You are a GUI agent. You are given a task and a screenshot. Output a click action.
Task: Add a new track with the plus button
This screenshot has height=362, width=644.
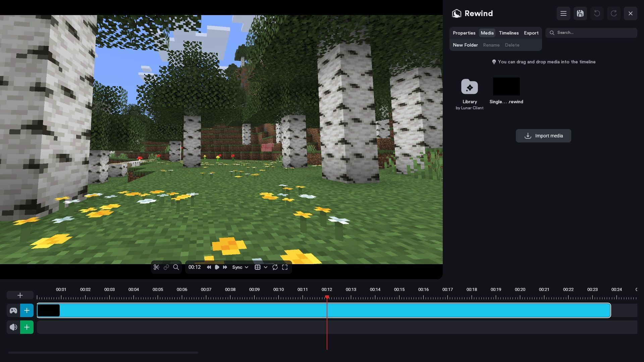(x=20, y=295)
